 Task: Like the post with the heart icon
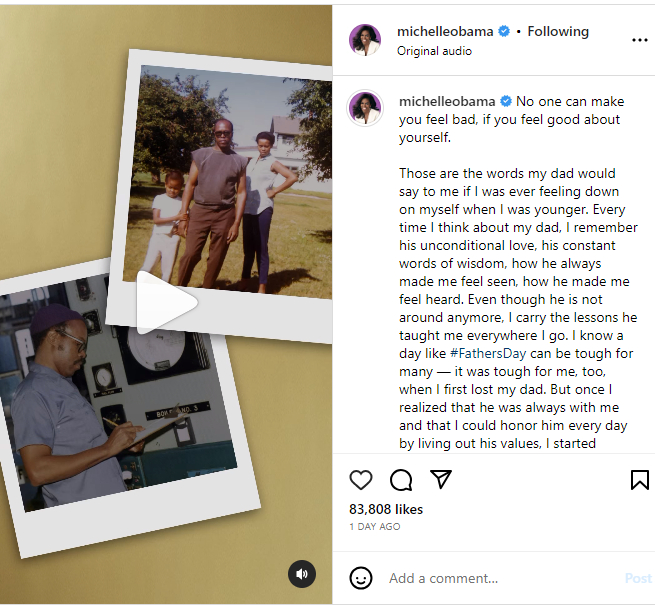(x=361, y=480)
